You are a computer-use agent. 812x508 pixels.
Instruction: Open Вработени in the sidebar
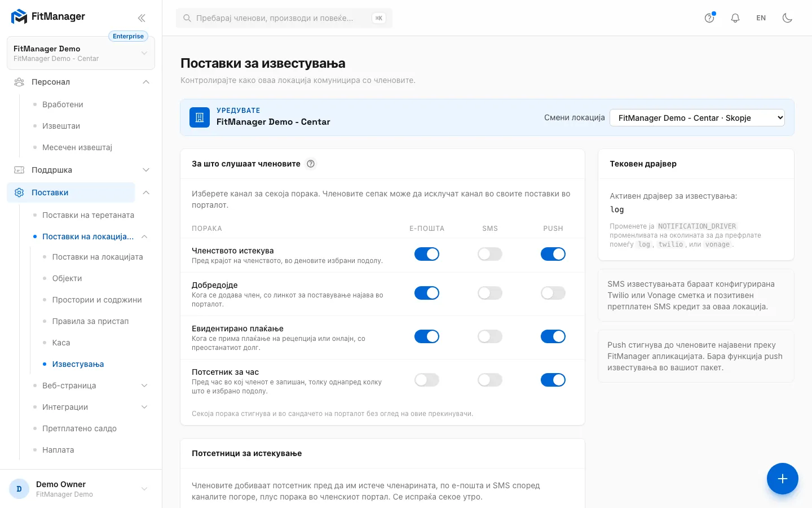click(x=63, y=104)
